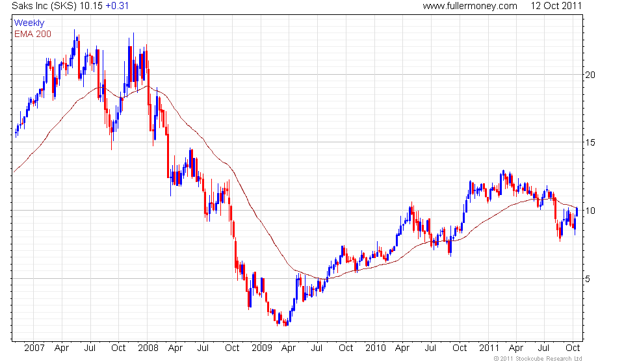Screen dimensions: 637x364
Task: Click the last price value '10.15'
Action: pyautogui.click(x=90, y=6)
